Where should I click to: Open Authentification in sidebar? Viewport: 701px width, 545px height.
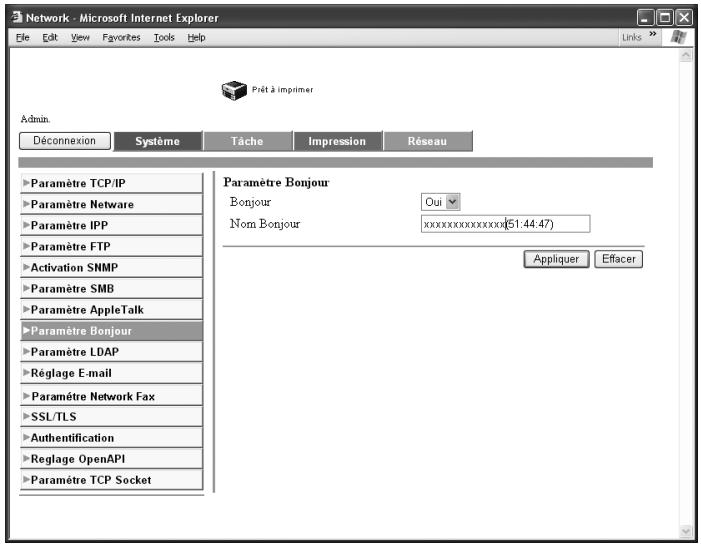111,438
